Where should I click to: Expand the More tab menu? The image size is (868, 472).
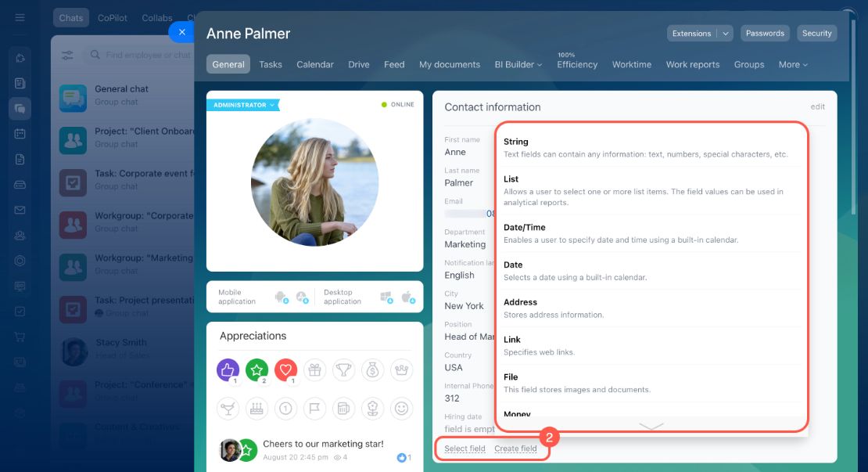click(793, 64)
